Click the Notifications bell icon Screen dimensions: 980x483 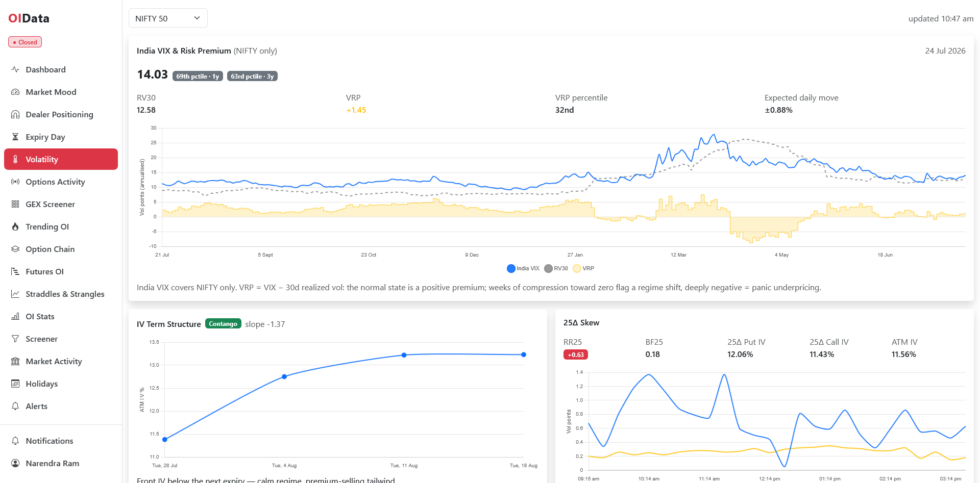[x=15, y=441]
